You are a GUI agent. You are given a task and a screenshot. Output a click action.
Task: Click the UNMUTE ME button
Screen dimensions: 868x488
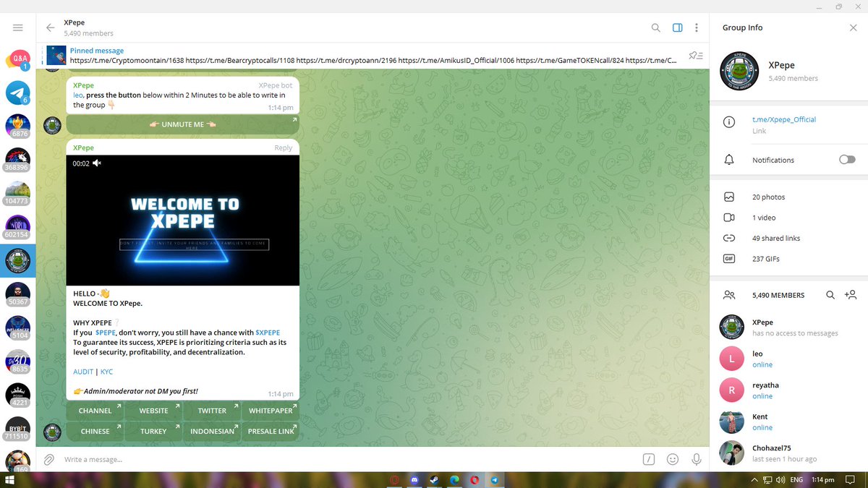point(182,124)
